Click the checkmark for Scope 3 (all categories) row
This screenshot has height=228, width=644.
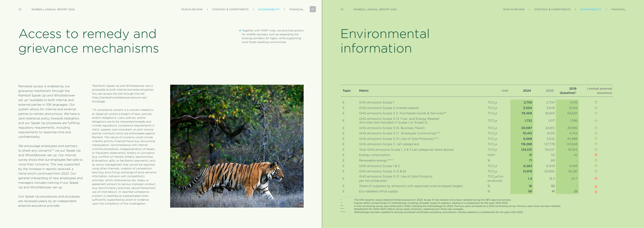tap(596, 144)
